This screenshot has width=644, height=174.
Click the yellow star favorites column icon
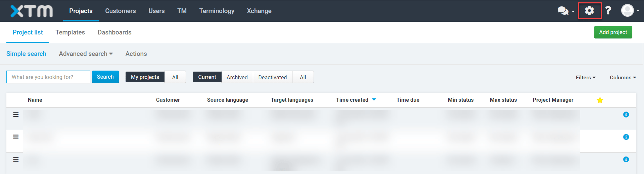point(600,100)
